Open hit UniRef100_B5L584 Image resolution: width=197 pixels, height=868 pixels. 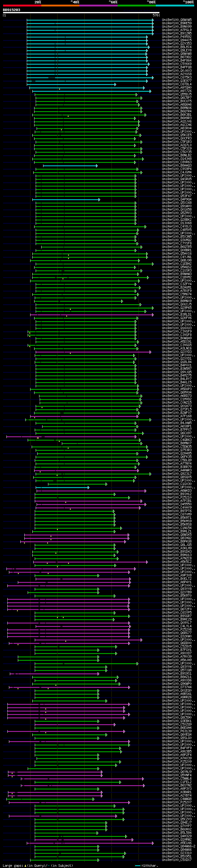point(177,833)
